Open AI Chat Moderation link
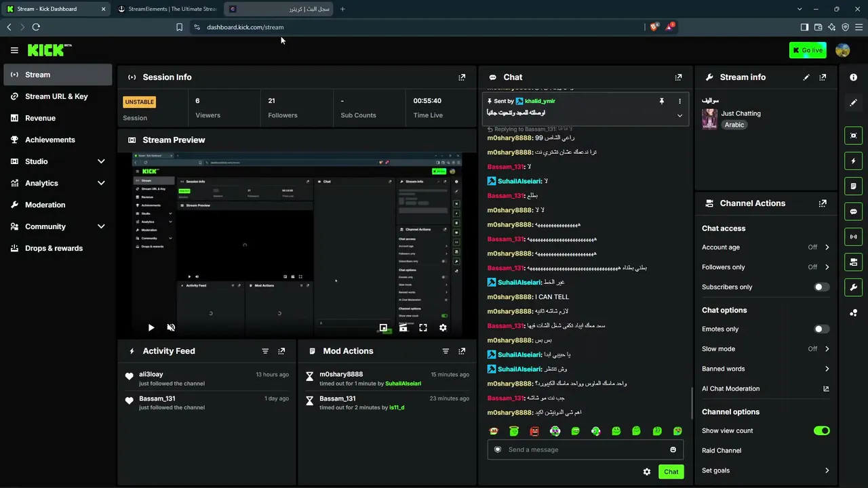This screenshot has height=488, width=868. [x=766, y=388]
